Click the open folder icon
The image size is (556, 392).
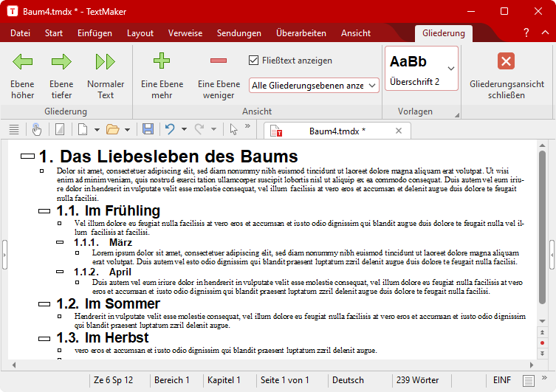[x=112, y=129]
